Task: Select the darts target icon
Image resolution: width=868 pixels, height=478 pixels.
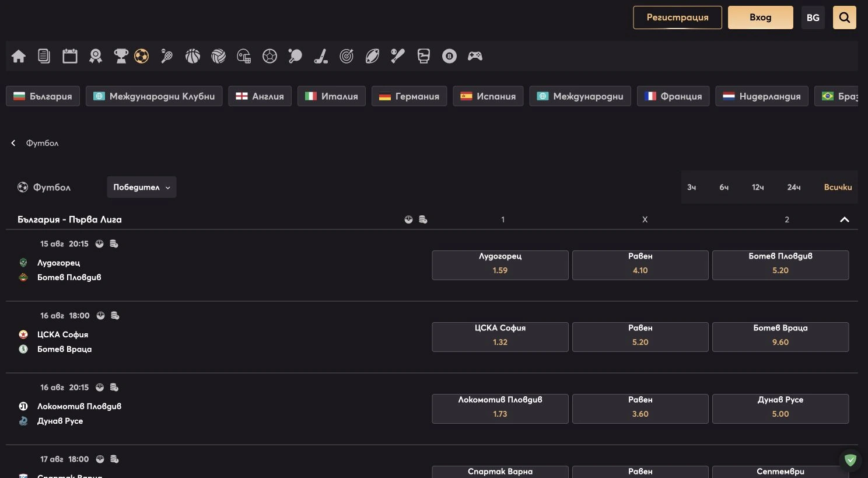Action: (346, 56)
